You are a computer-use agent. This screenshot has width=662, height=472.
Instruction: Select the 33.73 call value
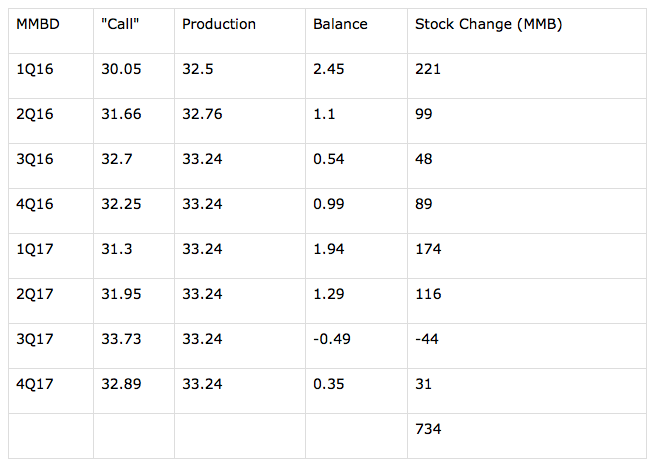(x=121, y=339)
